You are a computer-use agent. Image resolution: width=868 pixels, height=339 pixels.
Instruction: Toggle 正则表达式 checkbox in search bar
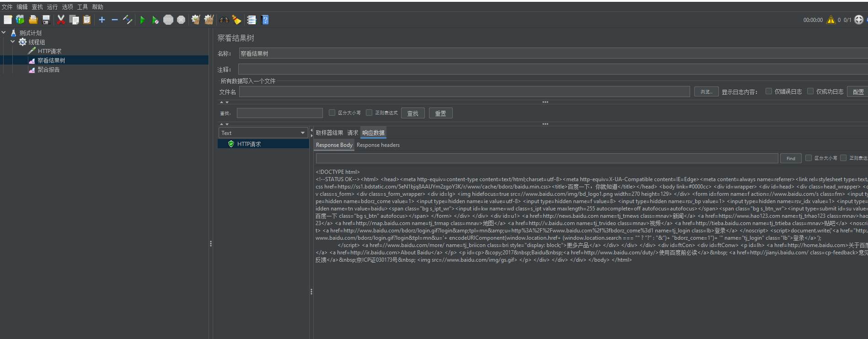[369, 113]
